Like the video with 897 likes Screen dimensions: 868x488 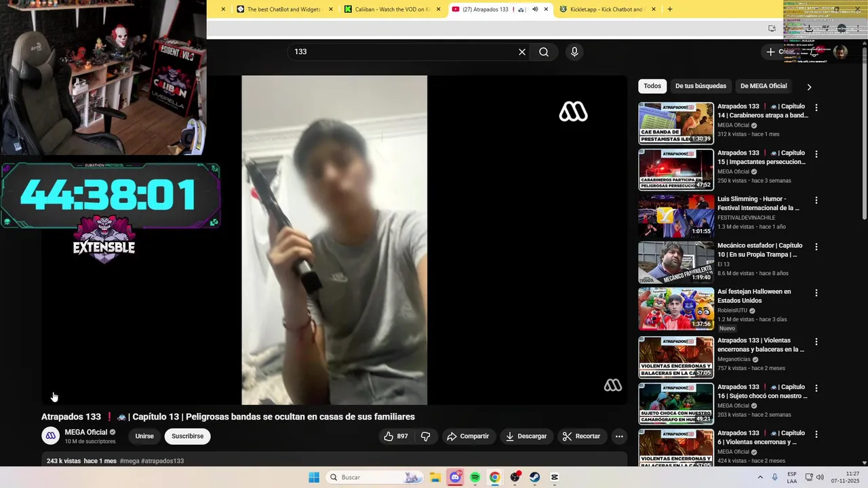pos(396,436)
